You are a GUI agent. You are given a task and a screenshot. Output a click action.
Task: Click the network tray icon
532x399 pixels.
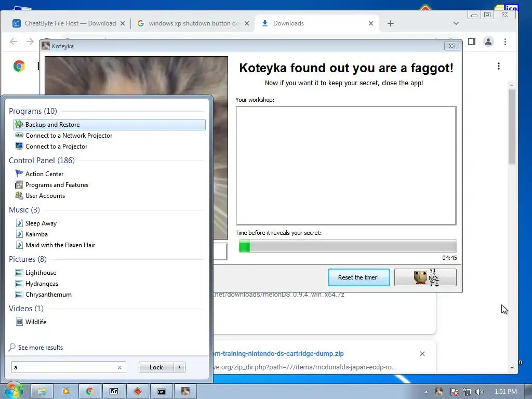click(467, 392)
